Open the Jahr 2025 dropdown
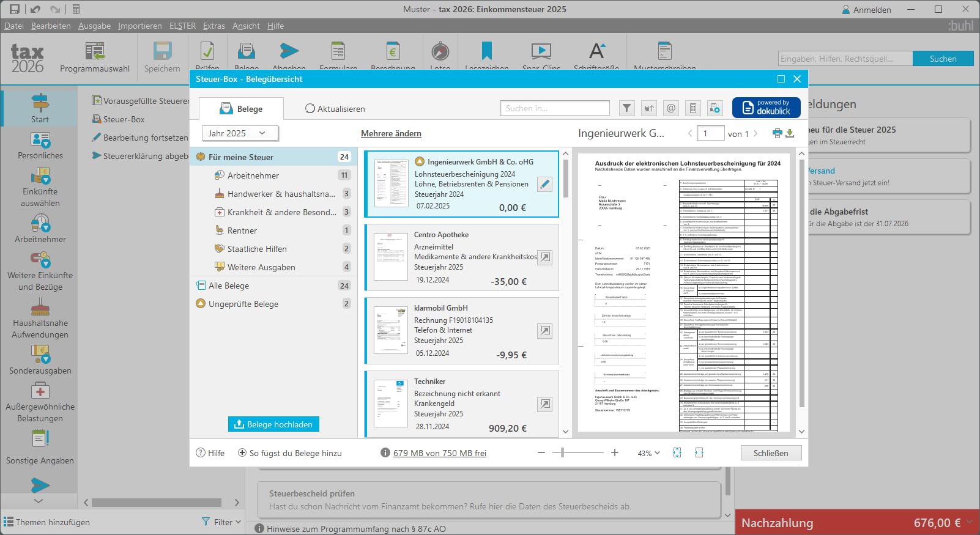The image size is (980, 535). coord(240,133)
